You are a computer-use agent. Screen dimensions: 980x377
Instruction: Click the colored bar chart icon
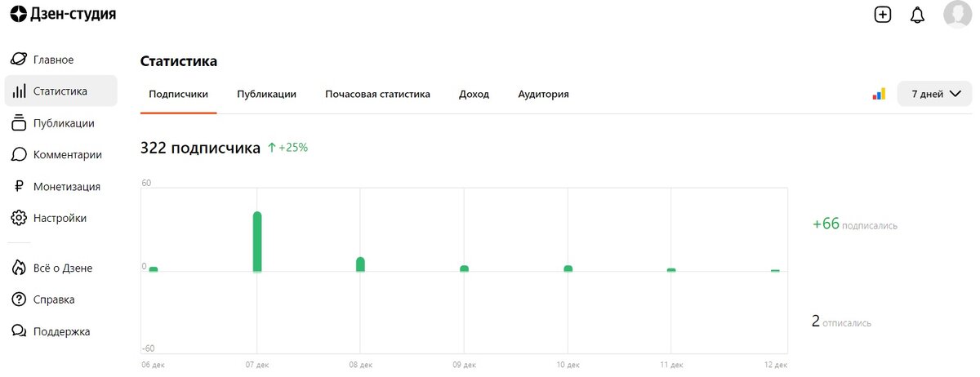(879, 94)
